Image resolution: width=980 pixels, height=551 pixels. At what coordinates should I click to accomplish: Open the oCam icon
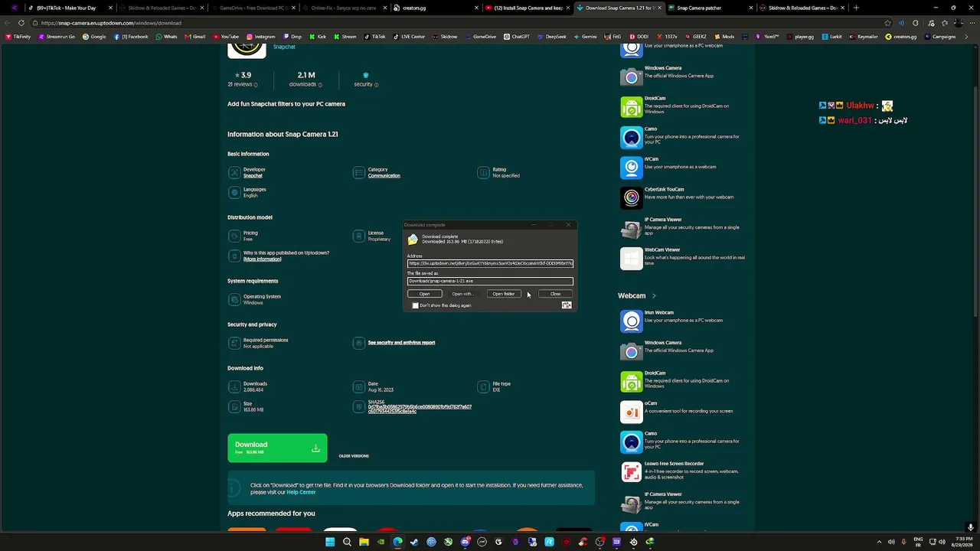(x=631, y=412)
